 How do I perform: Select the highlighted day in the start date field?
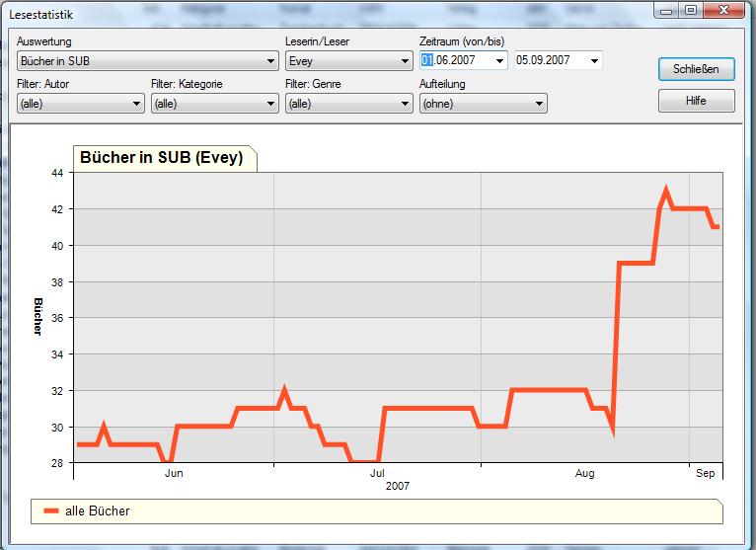[x=427, y=60]
